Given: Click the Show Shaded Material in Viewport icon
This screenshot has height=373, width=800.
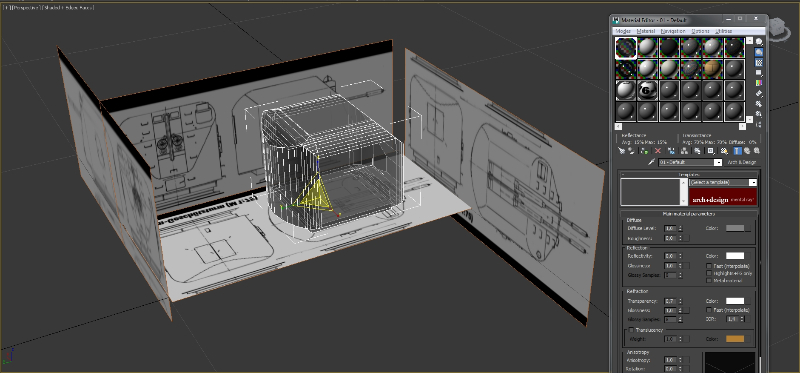Looking at the screenshot, I should pos(738,151).
